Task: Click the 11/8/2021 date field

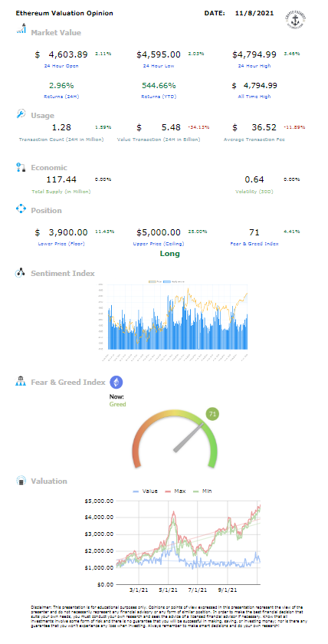Action: click(x=254, y=13)
